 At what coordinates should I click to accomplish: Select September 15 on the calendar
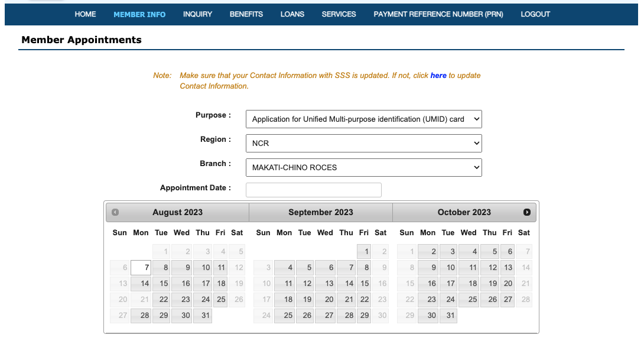(x=363, y=283)
